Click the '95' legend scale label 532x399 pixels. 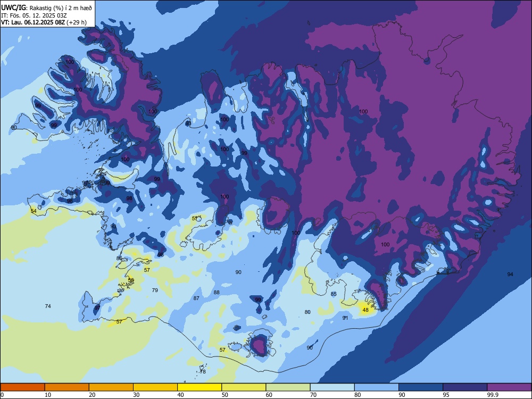point(446,395)
